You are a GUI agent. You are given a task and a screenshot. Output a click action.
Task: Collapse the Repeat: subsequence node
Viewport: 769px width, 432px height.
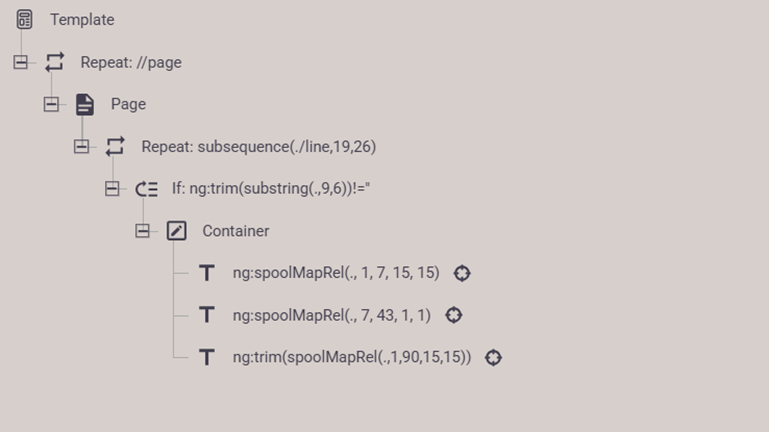point(81,146)
